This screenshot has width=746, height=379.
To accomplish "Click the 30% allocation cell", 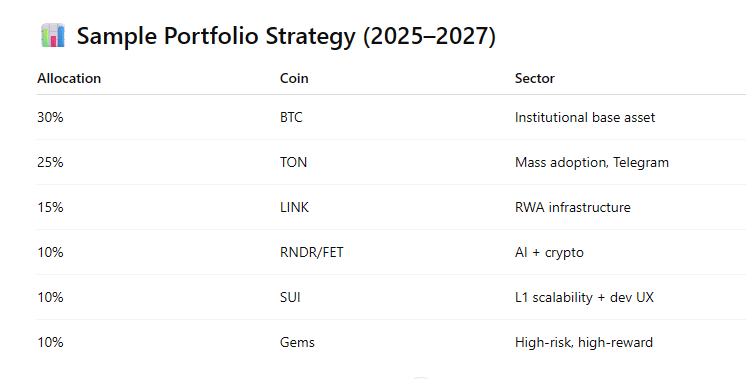I will [50, 117].
